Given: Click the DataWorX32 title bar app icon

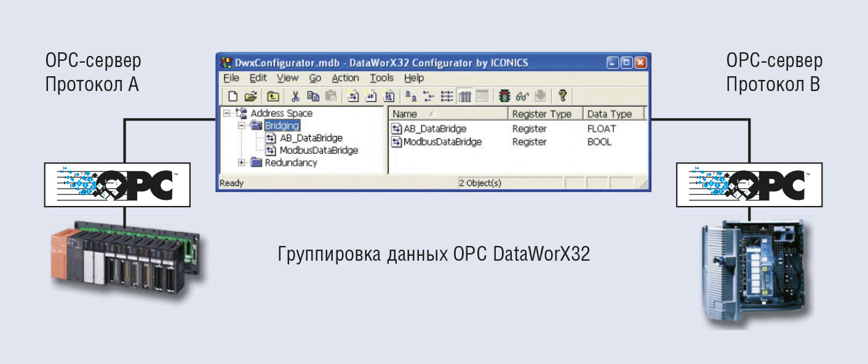Looking at the screenshot, I should coord(227,62).
